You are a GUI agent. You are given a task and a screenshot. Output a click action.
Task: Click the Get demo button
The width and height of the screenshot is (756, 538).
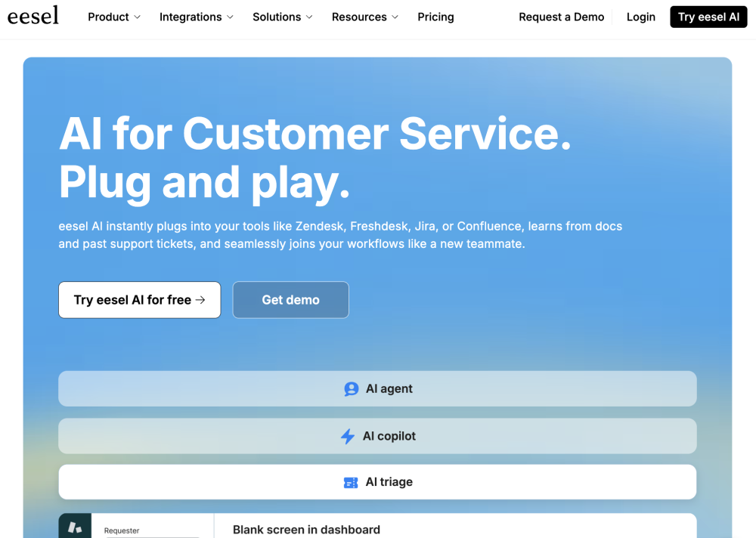[x=291, y=300]
